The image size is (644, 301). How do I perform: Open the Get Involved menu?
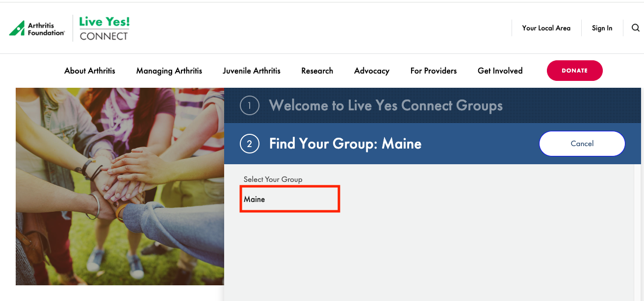point(500,71)
